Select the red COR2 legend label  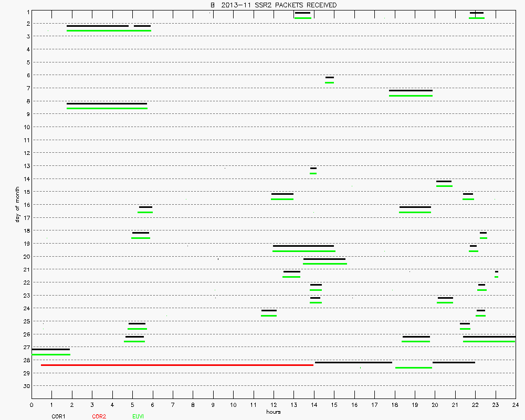[99, 416]
